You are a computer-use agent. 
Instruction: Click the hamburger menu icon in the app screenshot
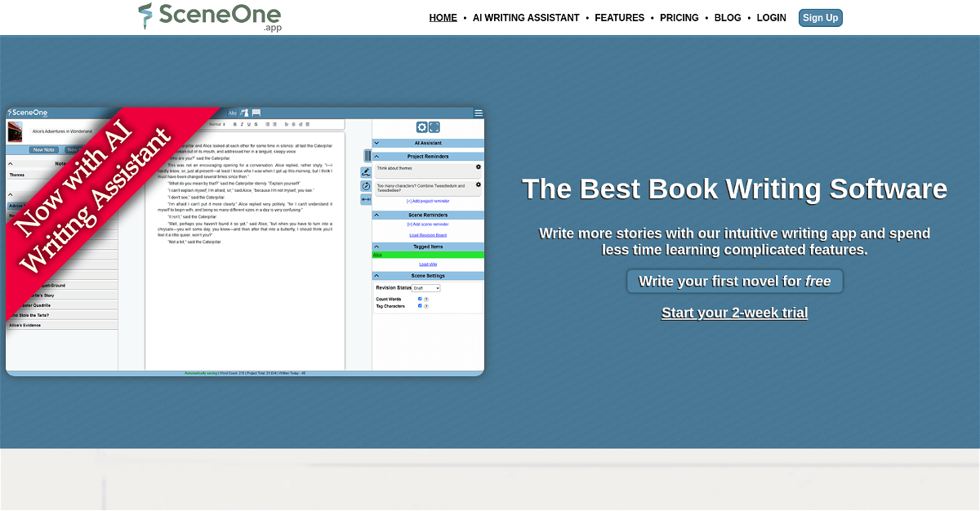pos(479,113)
